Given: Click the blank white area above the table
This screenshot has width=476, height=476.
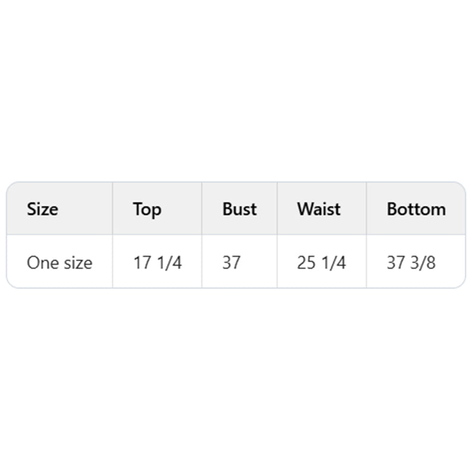Looking at the screenshot, I should [238, 89].
